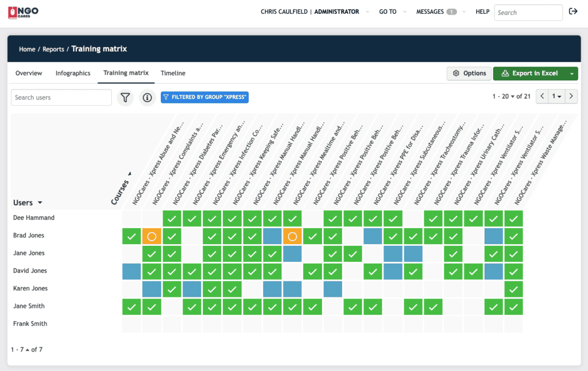Select David Jones Emergency checkmark cell
The width and height of the screenshot is (588, 371).
click(x=192, y=272)
